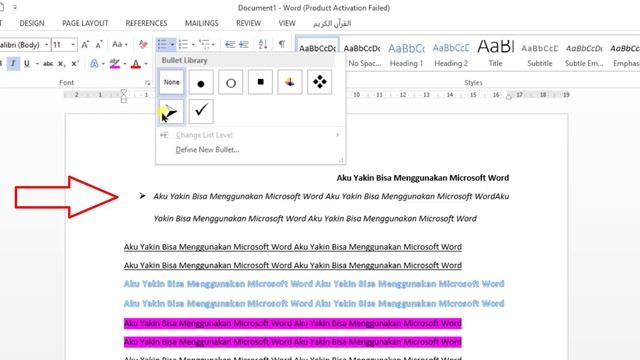Apply the Subtle Emphasis style
The width and height of the screenshot is (640, 360).
click(x=584, y=54)
